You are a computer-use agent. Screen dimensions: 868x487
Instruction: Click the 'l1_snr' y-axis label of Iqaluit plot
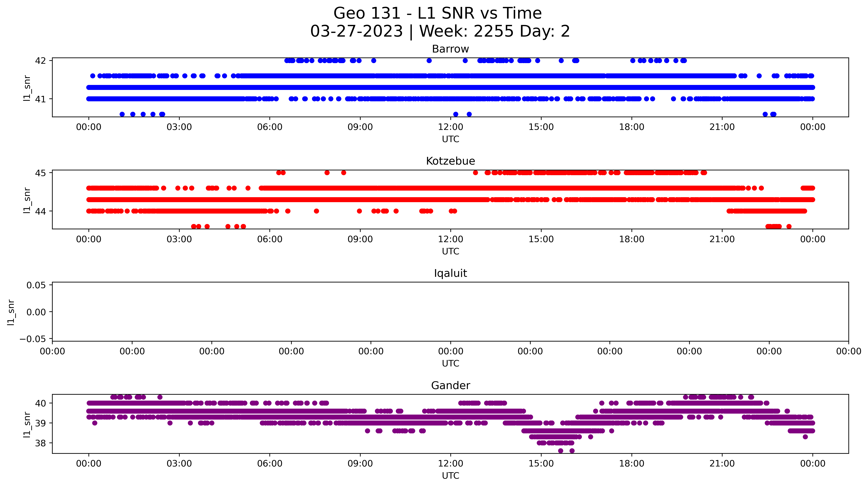(x=11, y=312)
